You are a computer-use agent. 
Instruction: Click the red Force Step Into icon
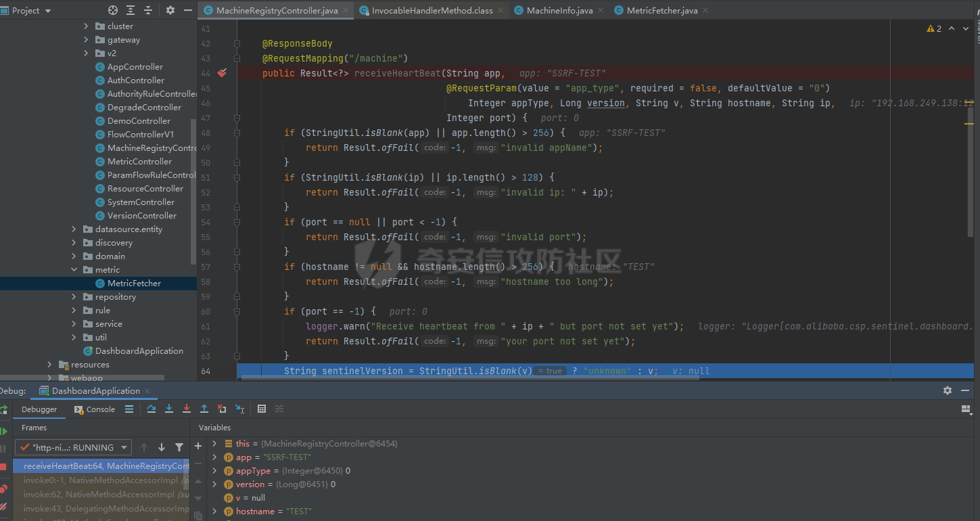point(187,409)
